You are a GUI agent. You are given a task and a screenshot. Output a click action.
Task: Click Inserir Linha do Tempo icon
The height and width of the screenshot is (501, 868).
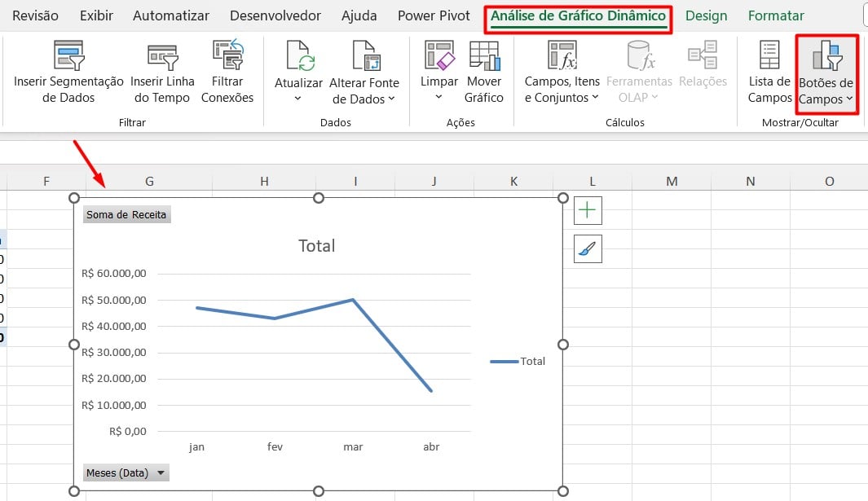(162, 56)
